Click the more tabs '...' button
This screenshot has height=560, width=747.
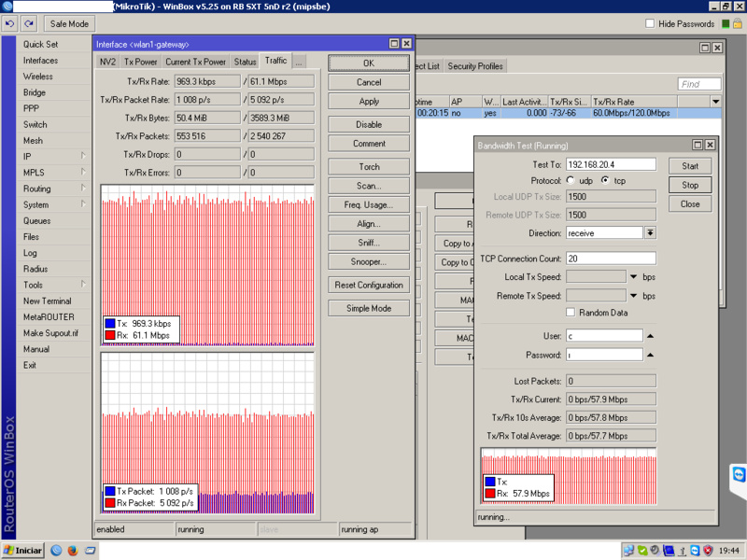pos(300,62)
